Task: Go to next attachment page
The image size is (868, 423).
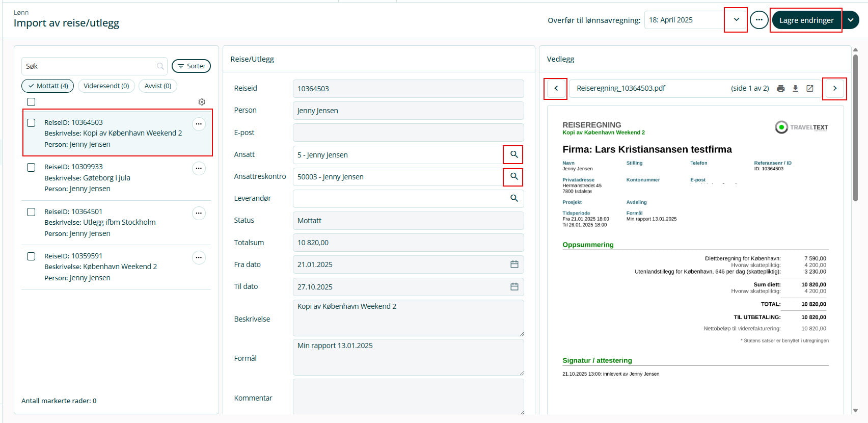Action: pyautogui.click(x=834, y=89)
